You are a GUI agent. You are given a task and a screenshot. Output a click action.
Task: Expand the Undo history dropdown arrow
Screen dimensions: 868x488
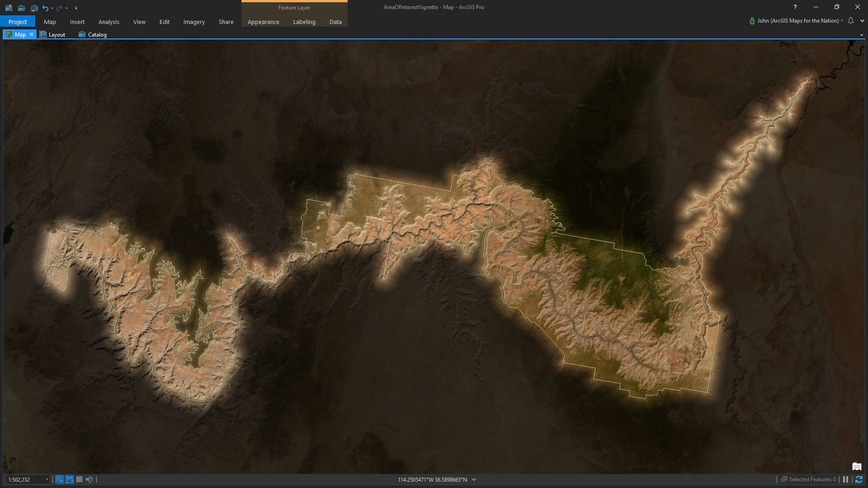click(x=52, y=8)
